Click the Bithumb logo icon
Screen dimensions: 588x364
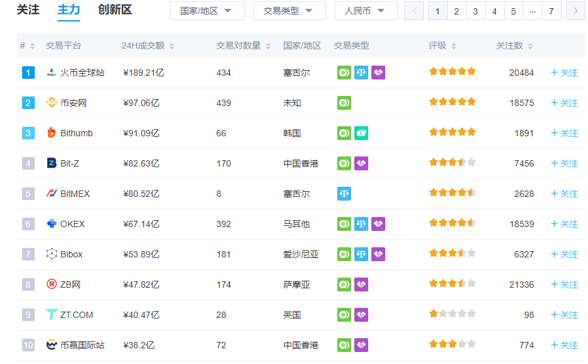click(51, 132)
